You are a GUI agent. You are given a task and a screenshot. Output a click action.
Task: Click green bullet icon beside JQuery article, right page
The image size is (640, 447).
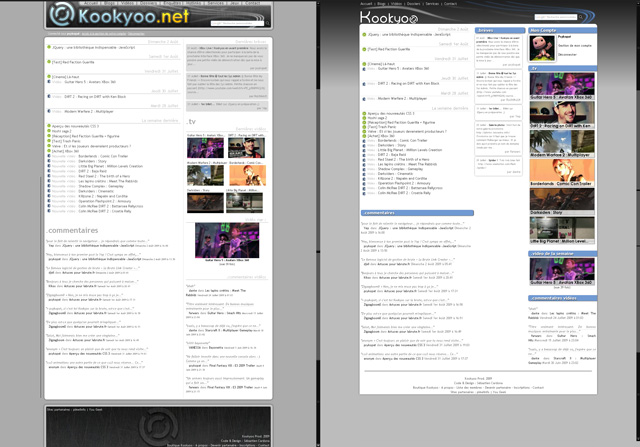(366, 35)
